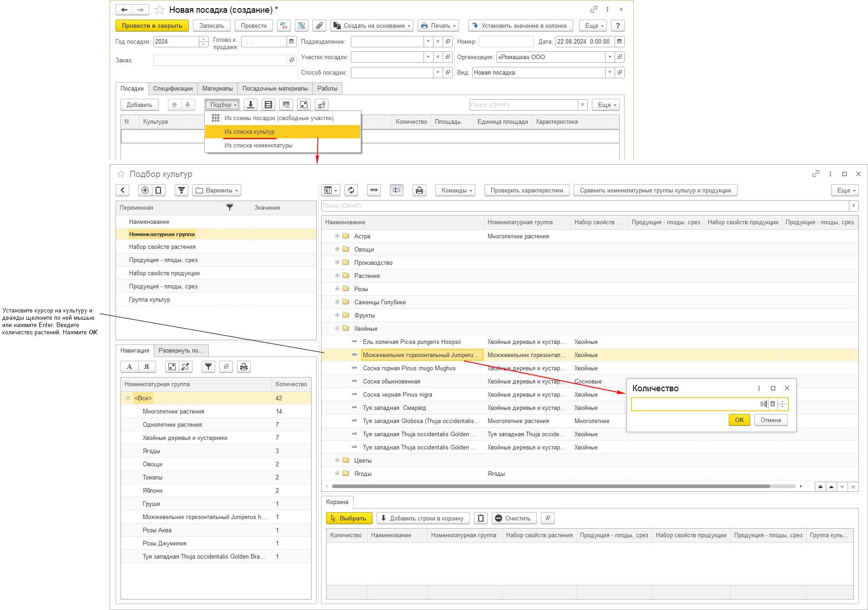The height and width of the screenshot is (610, 868).
Task: Click the back arrow in Подбор культур
Action: tap(123, 191)
